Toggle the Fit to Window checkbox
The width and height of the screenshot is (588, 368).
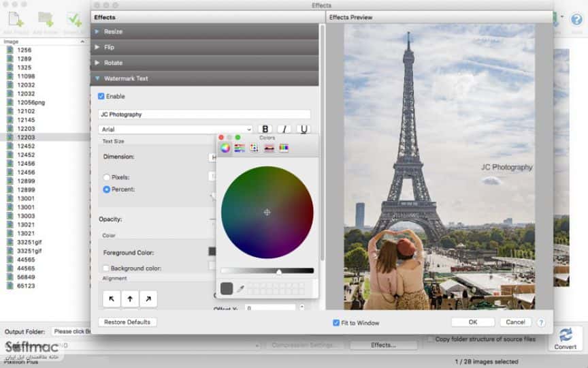[336, 323]
